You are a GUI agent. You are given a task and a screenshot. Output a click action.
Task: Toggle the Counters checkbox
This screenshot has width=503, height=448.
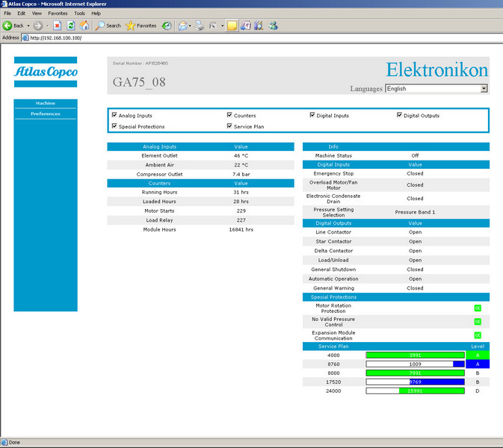coord(229,116)
